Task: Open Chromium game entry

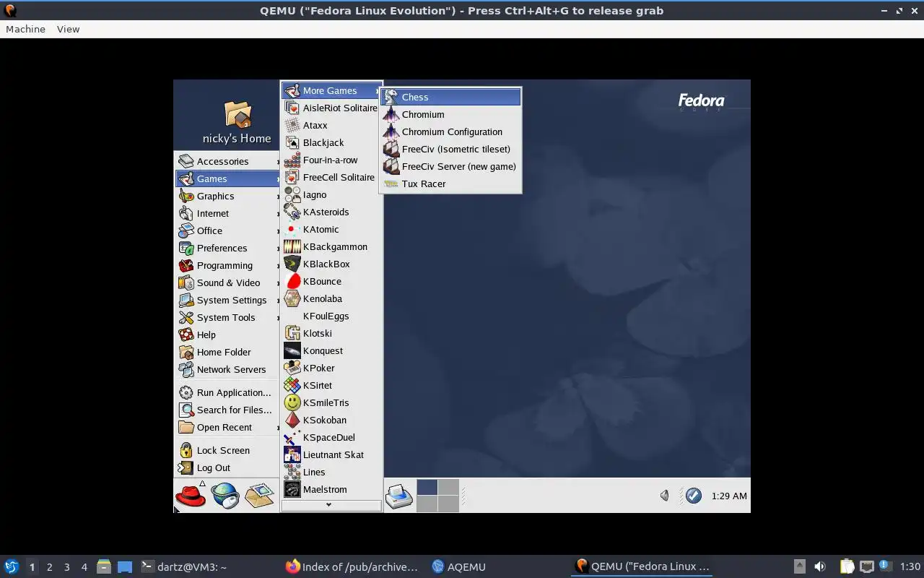Action: (450, 114)
